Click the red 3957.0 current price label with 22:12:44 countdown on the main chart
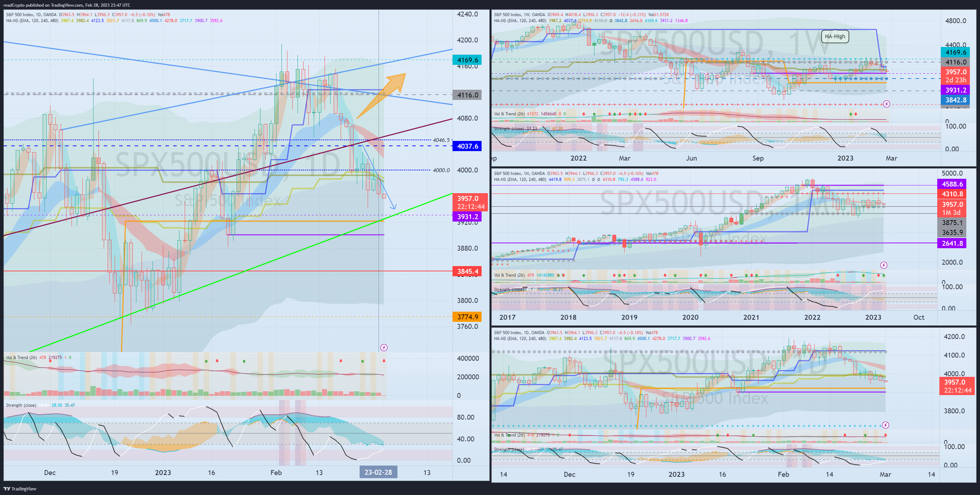This screenshot has height=495, width=980. 470,202
